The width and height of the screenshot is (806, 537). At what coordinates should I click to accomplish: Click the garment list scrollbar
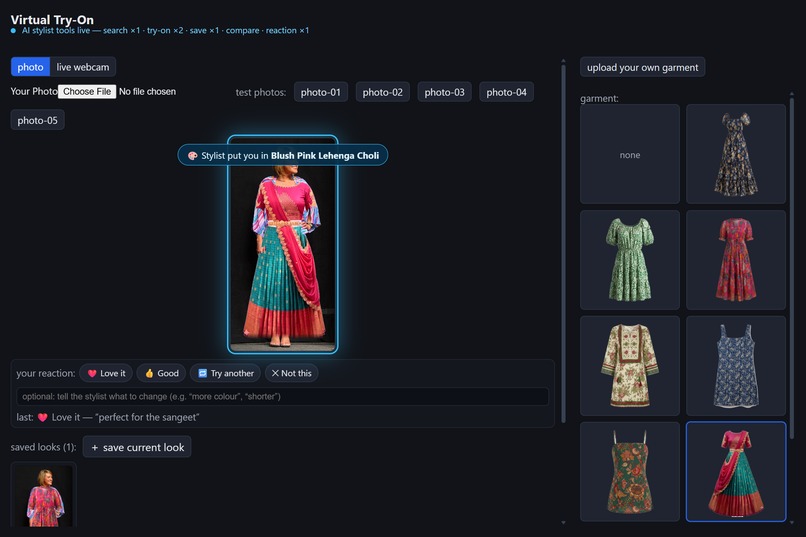pos(792,267)
